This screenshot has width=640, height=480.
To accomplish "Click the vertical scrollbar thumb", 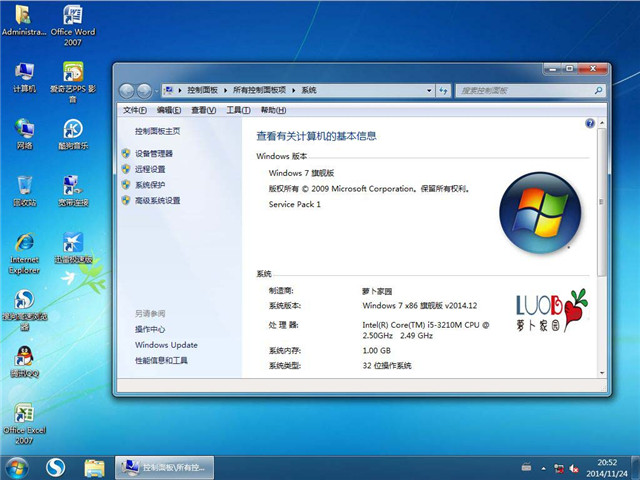I will [x=602, y=202].
